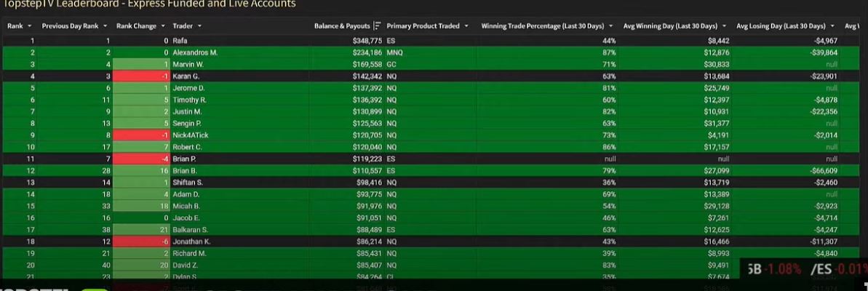Screen dimensions: 868x291
Task: Open the Winning Trade Percentage column dropdown arrow
Action: 611,26
